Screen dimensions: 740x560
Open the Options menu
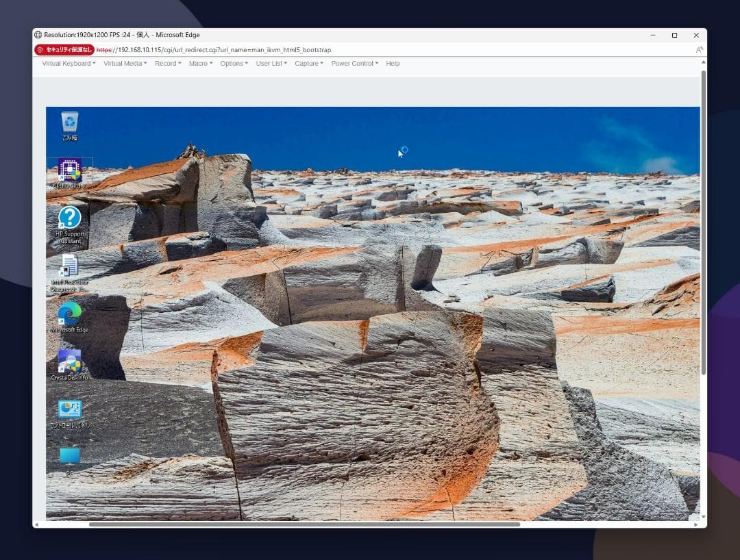(234, 64)
